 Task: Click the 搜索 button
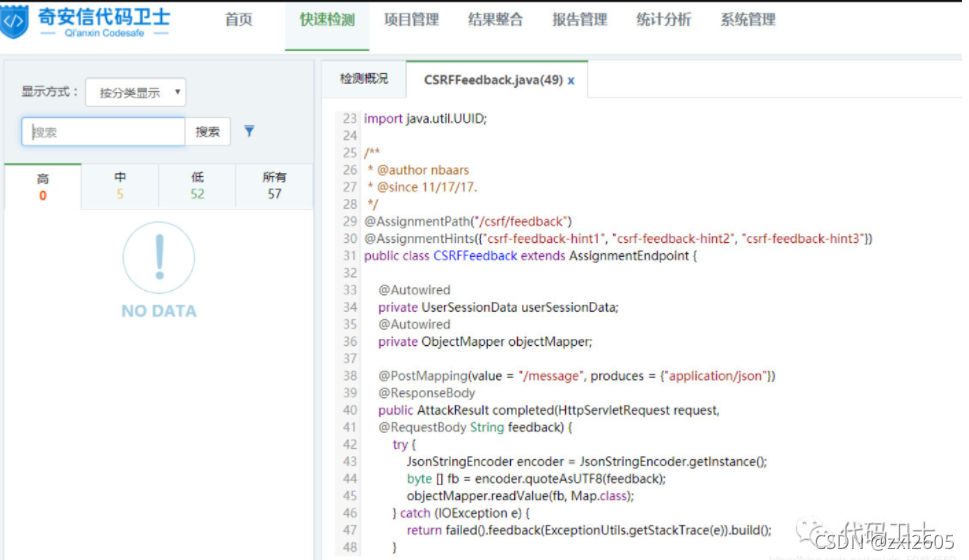[208, 132]
